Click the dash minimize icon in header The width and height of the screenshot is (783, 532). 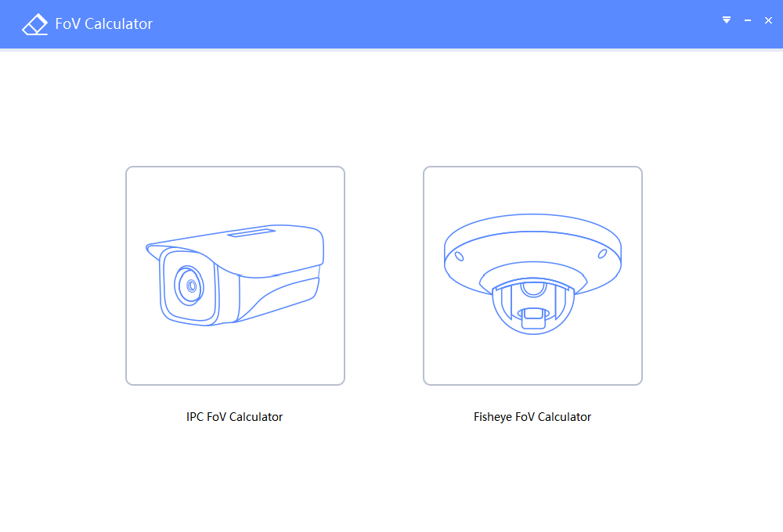point(748,20)
